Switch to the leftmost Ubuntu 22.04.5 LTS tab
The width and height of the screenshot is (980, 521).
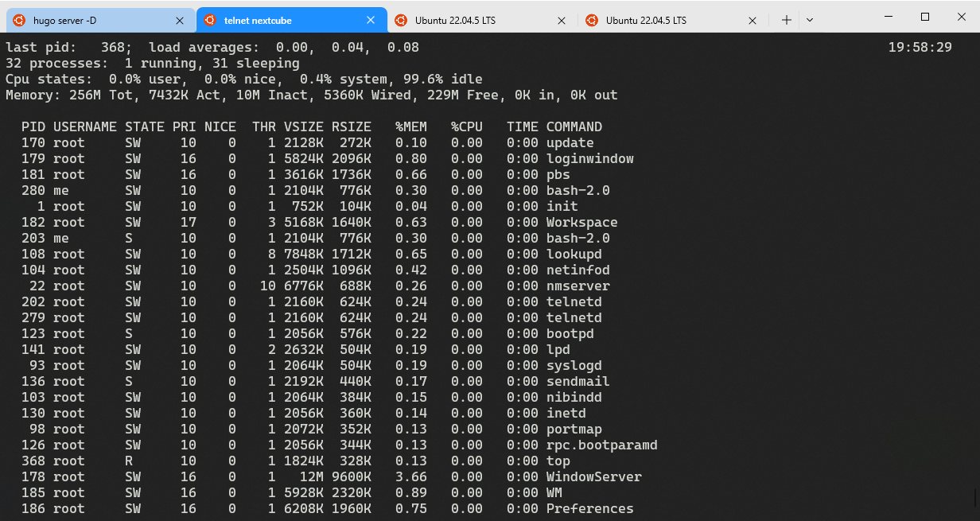point(469,21)
